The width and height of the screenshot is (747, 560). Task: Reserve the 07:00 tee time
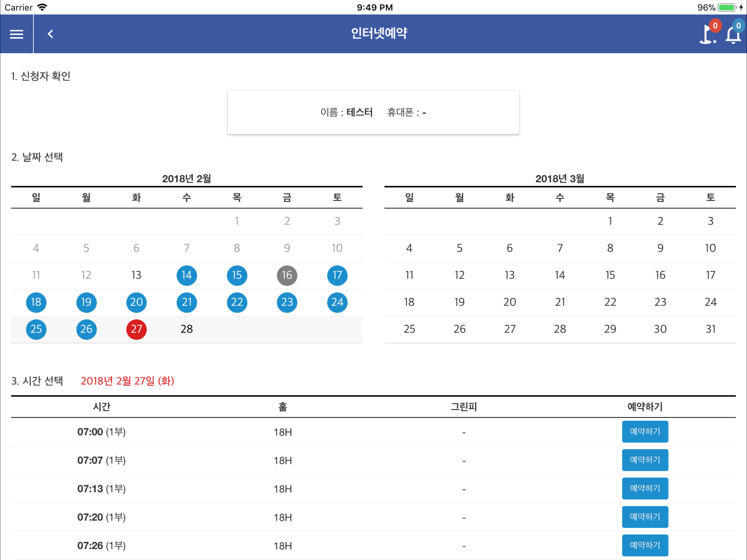(645, 431)
